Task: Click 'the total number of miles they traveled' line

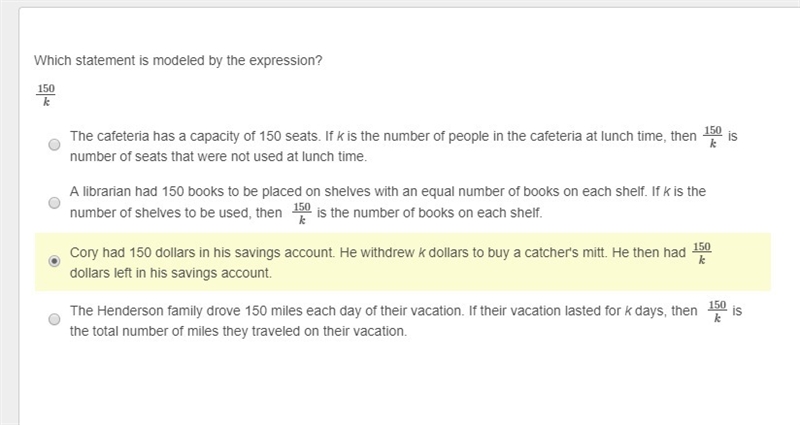Action: [238, 331]
